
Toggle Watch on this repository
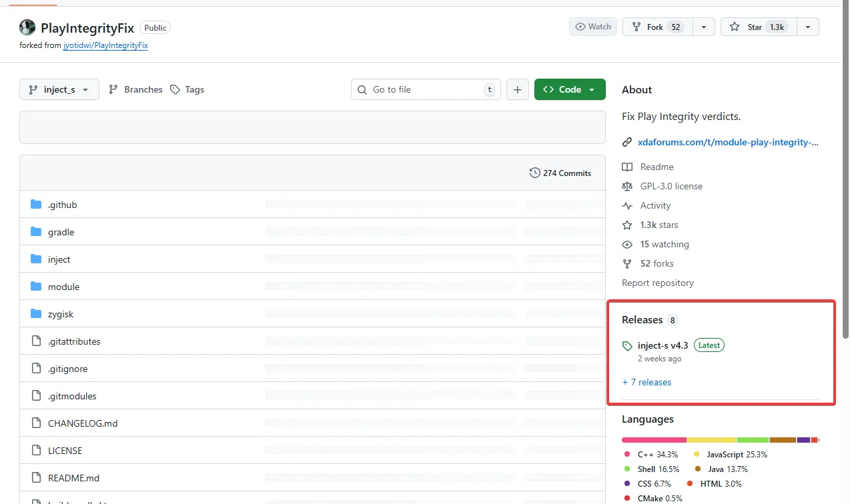[x=592, y=27]
